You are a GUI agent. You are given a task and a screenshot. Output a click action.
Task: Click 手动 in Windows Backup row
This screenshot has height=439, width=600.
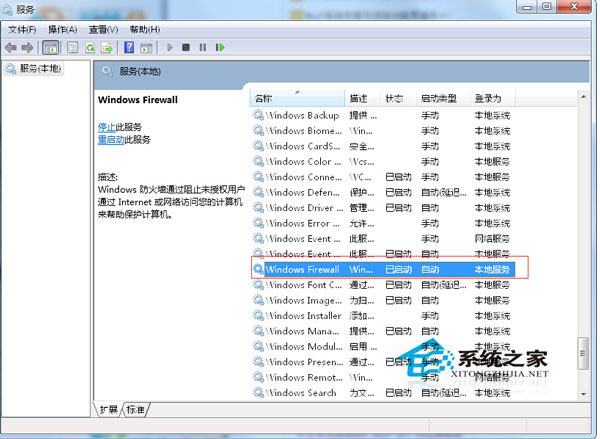[430, 115]
